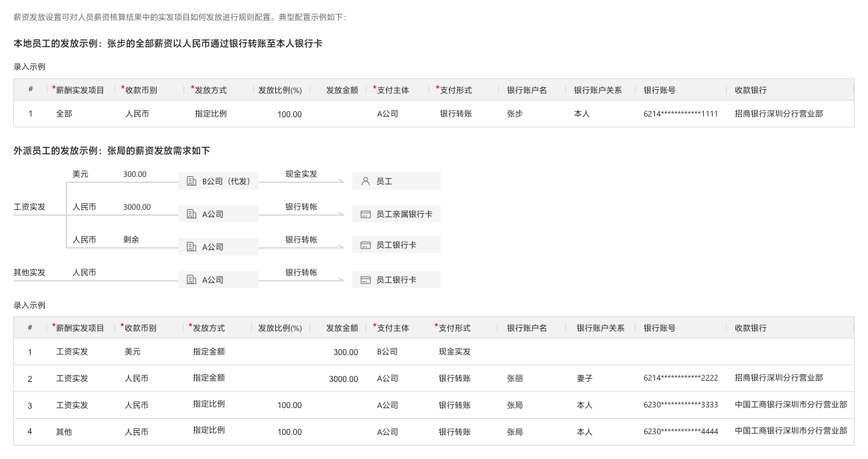868x459 pixels.
Task: Click the 张步 account name cell
Action: (515, 114)
